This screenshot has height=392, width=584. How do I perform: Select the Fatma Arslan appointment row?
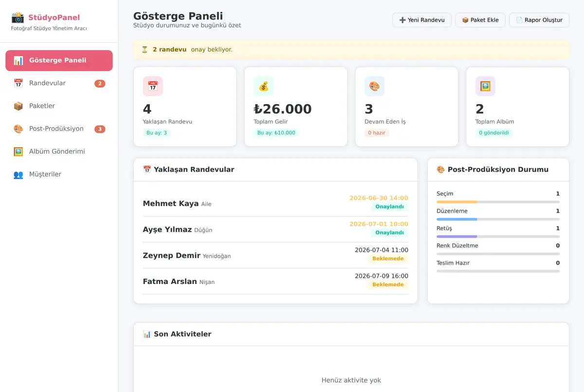(x=275, y=282)
